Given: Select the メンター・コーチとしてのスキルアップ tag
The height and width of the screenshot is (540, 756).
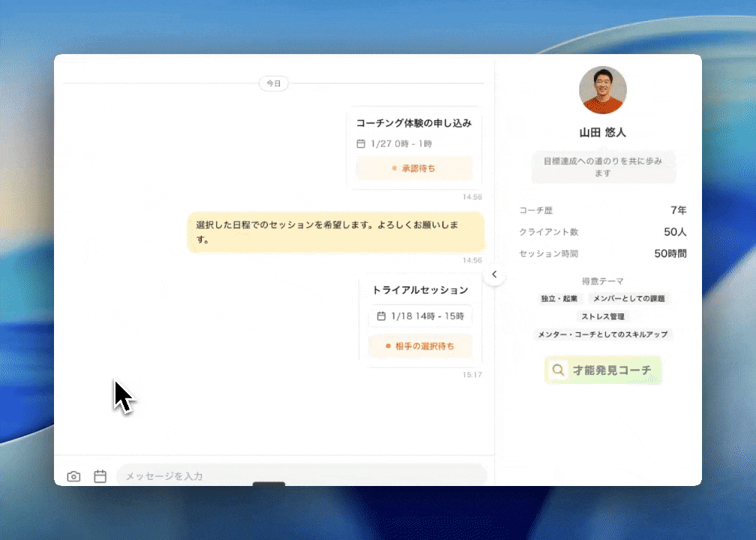Looking at the screenshot, I should tap(603, 334).
